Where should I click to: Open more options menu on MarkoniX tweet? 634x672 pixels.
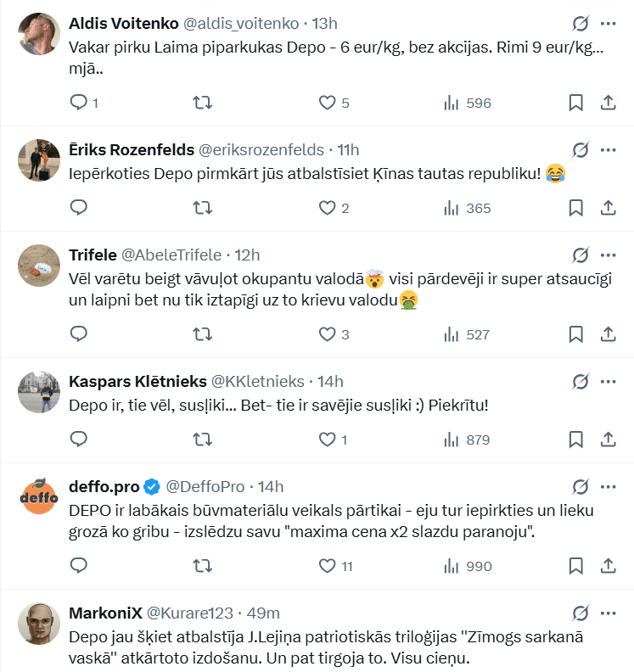click(608, 613)
